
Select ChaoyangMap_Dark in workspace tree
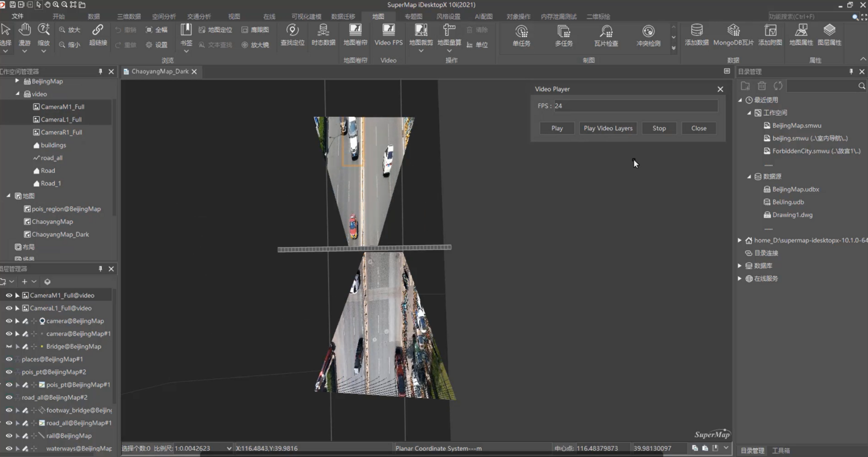pos(60,234)
